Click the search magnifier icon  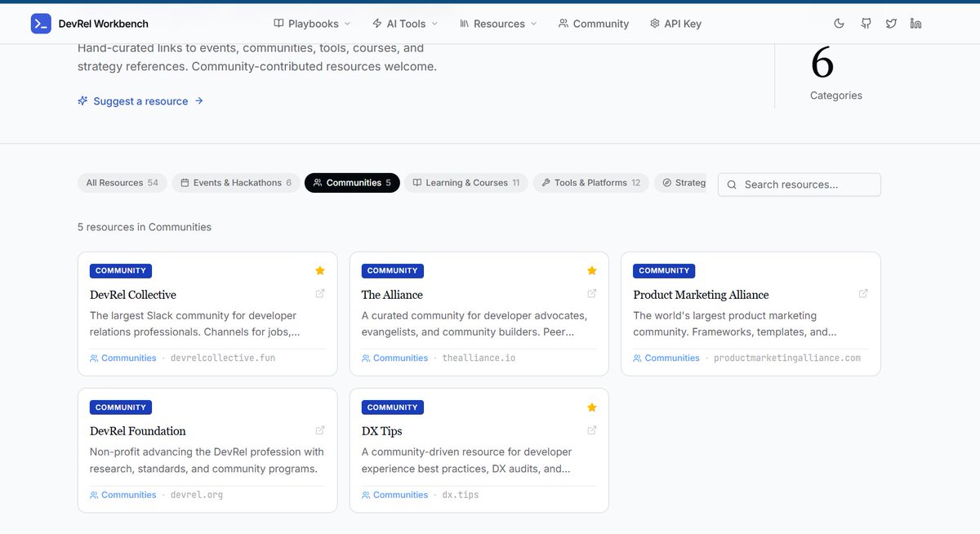coord(732,185)
